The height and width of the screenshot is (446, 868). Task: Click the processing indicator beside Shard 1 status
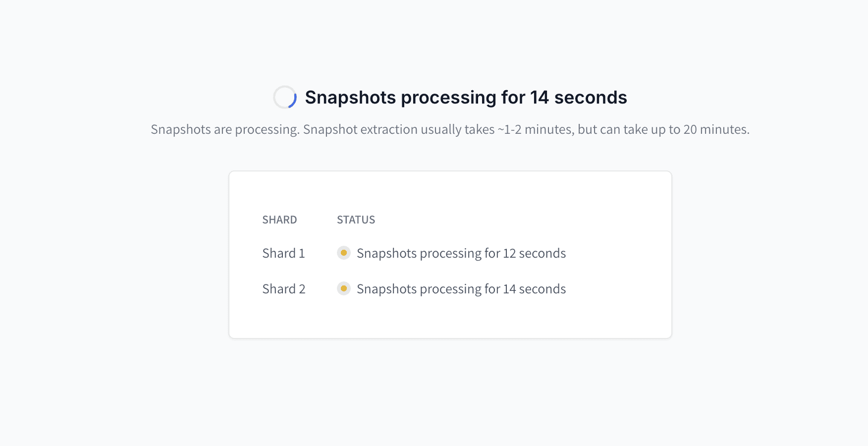pyautogui.click(x=344, y=253)
